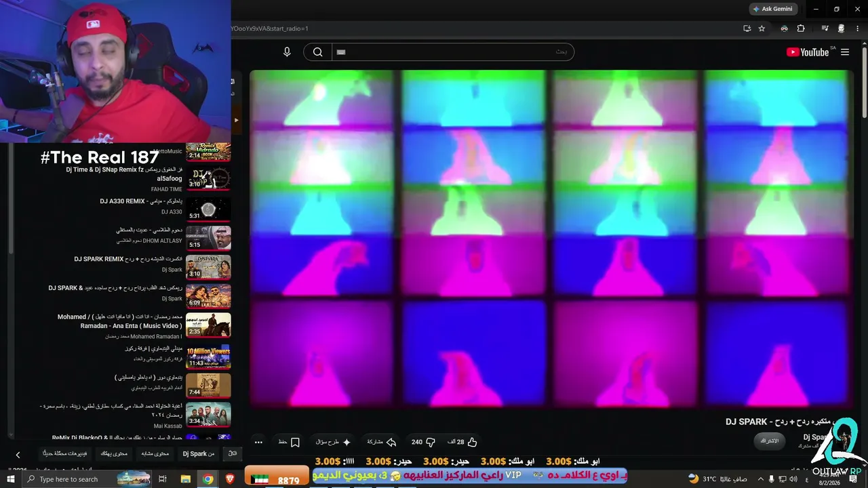Image resolution: width=868 pixels, height=488 pixels.
Task: Click the filter chips left arrow
Action: 18,455
